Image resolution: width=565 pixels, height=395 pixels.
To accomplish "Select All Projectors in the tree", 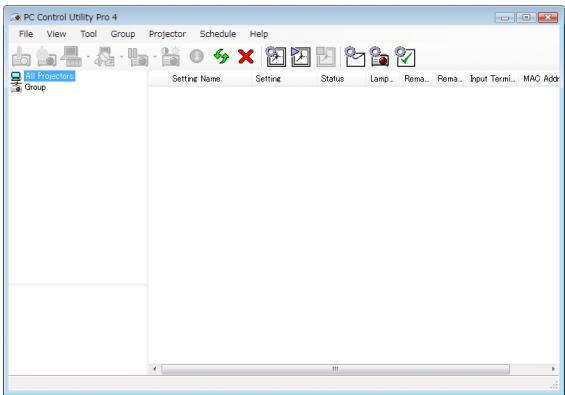I will (x=49, y=76).
